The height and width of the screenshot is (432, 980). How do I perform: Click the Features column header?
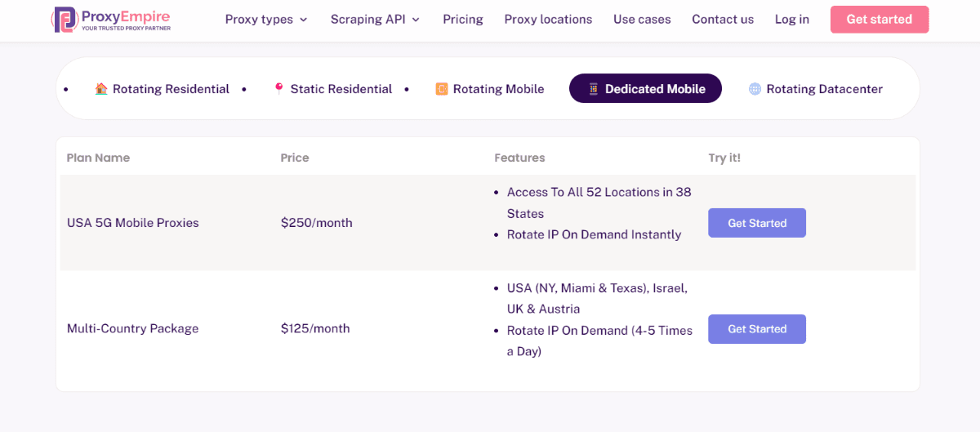point(519,158)
